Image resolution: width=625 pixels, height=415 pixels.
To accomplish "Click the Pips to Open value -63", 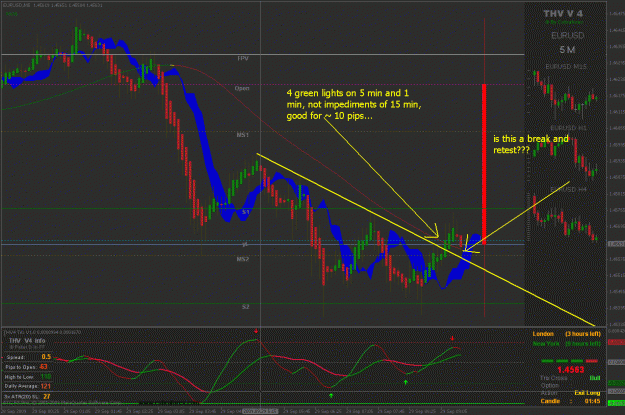I will pos(43,367).
